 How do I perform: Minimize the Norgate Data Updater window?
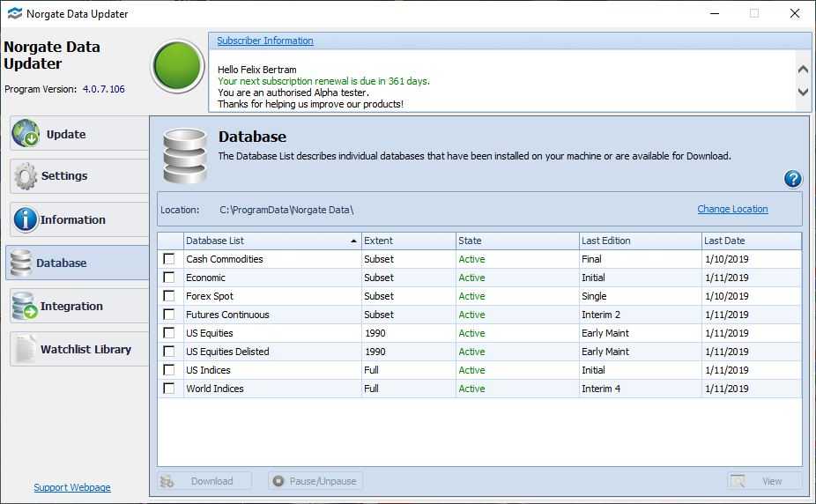715,13
